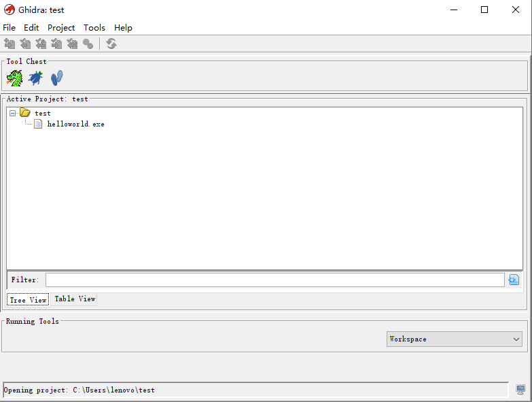Click the second version control toolbar icon
Screen dimensions: 532x402
pyautogui.click(x=25, y=44)
